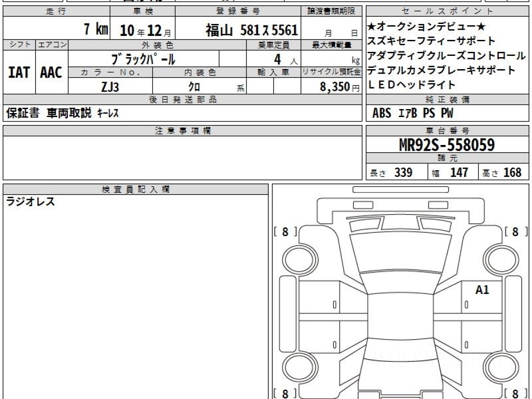Select air conditioner value AAC

tap(51, 72)
